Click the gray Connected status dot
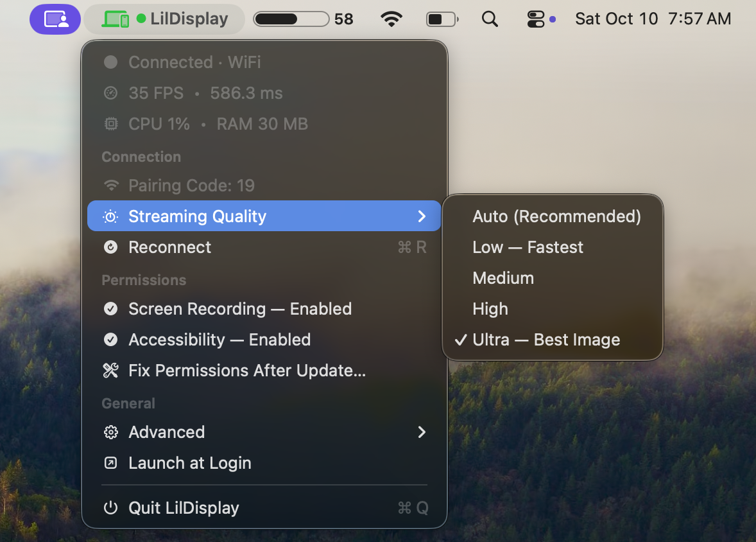This screenshot has width=756, height=542. [x=111, y=62]
